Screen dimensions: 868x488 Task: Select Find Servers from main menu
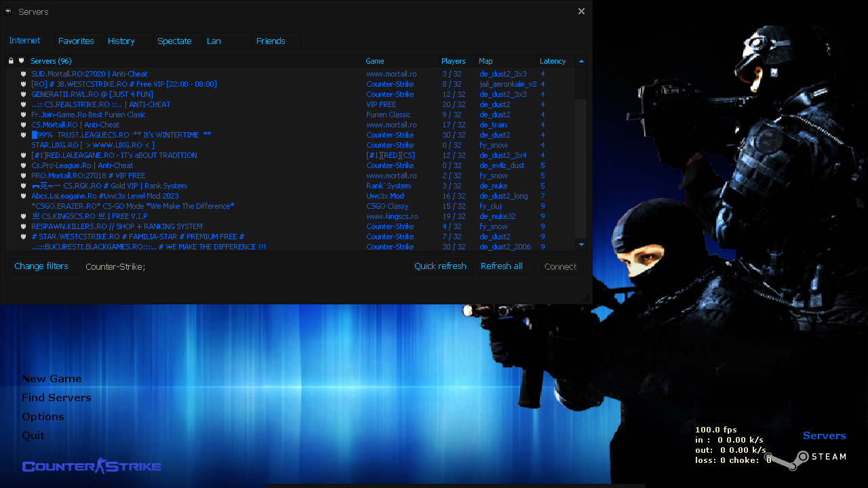click(56, 398)
